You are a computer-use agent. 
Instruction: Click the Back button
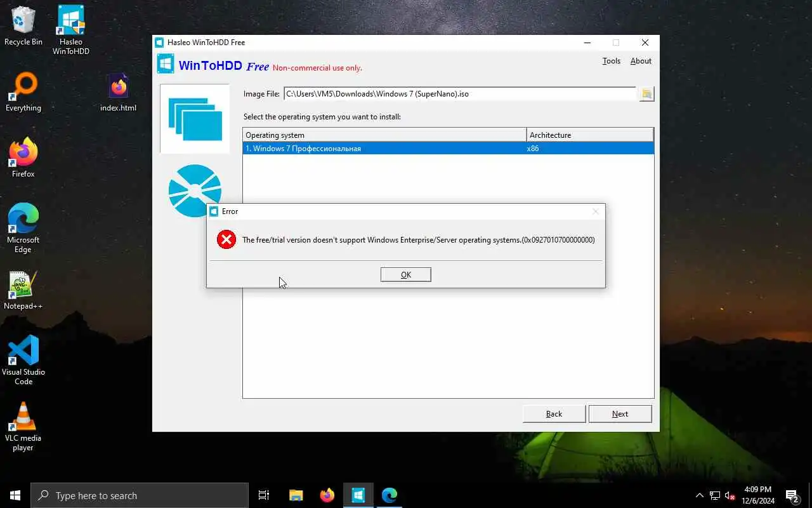[x=554, y=414]
